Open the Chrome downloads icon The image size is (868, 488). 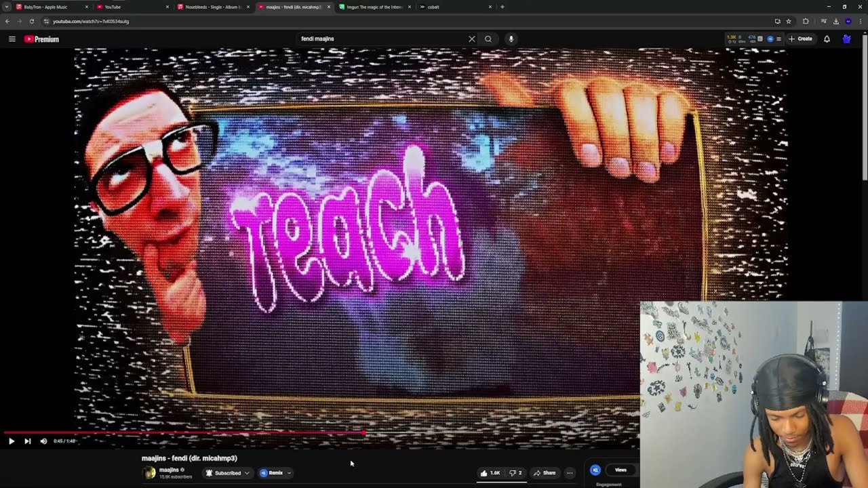point(836,21)
